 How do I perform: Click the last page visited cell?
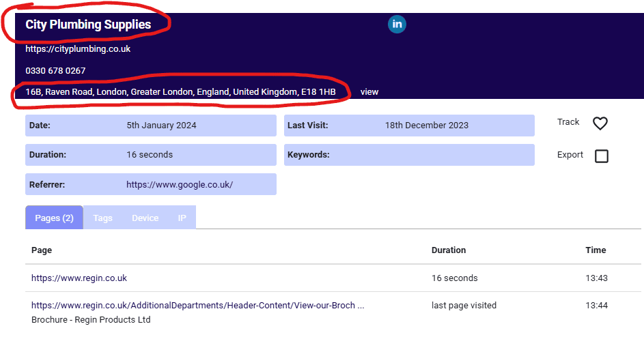[x=464, y=306]
